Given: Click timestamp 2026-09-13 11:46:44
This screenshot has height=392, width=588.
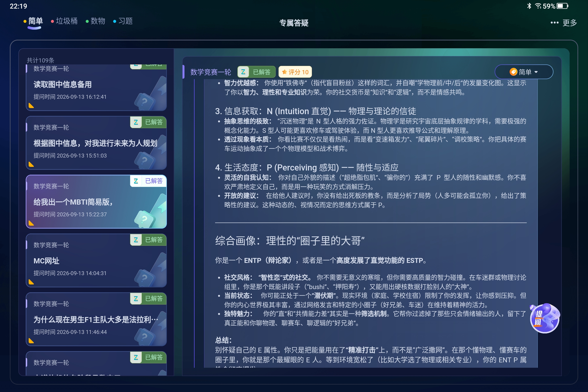Looking at the screenshot, I should point(82,332).
